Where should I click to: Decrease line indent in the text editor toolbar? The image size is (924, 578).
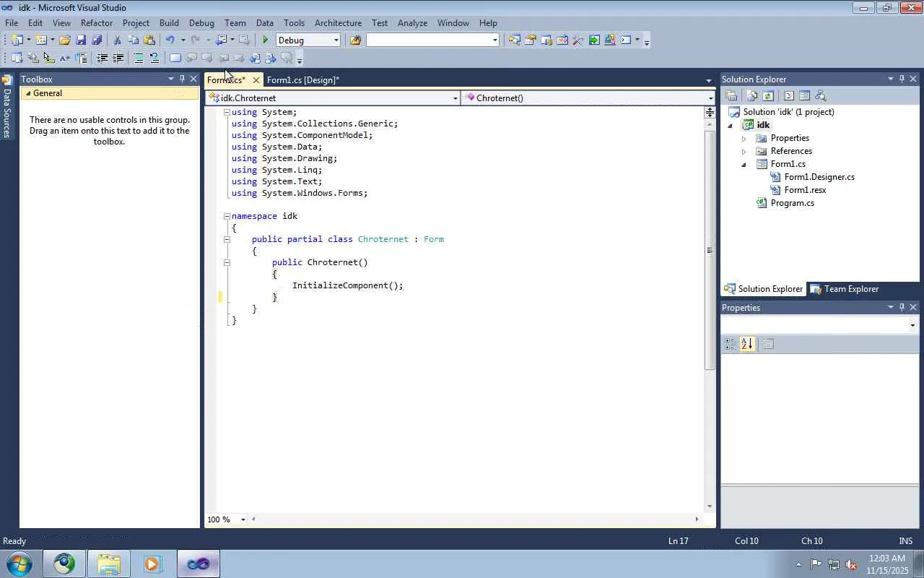[x=102, y=59]
